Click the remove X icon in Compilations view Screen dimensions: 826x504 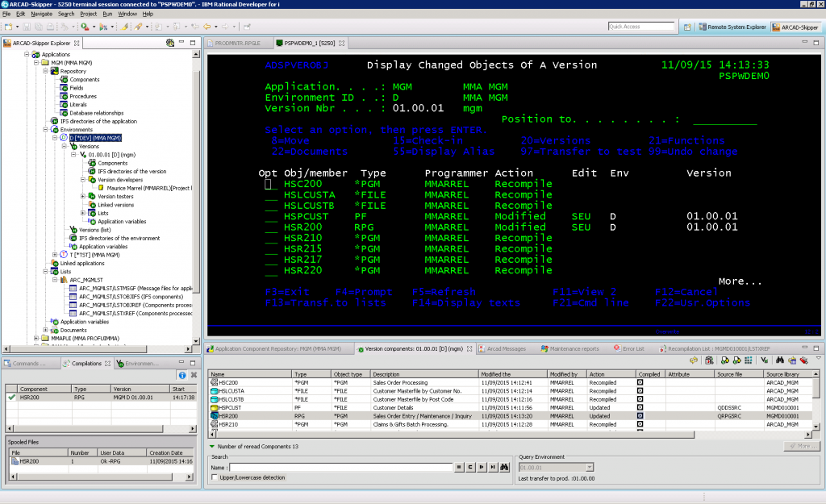[x=194, y=375]
